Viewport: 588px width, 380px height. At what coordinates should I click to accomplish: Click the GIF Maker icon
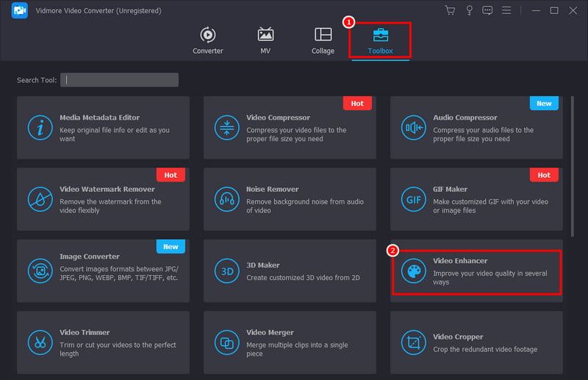pos(414,199)
